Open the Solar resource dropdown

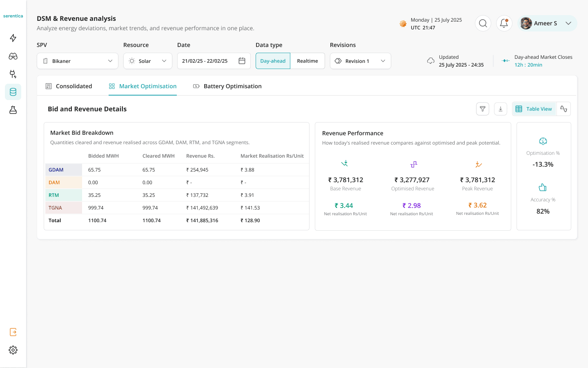pos(148,61)
